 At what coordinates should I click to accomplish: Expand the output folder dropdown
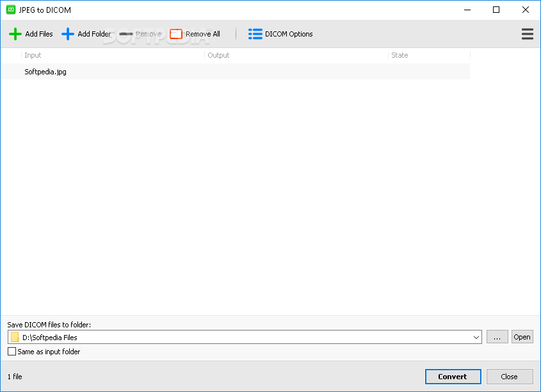coord(476,337)
